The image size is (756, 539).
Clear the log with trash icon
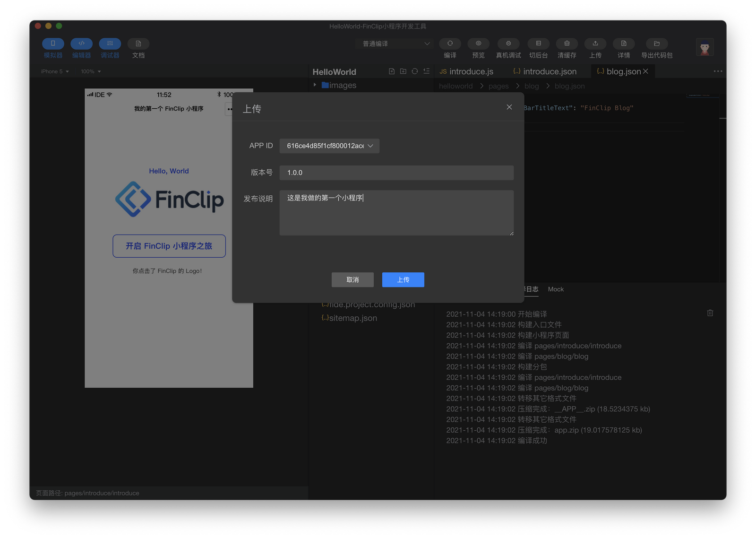(710, 313)
